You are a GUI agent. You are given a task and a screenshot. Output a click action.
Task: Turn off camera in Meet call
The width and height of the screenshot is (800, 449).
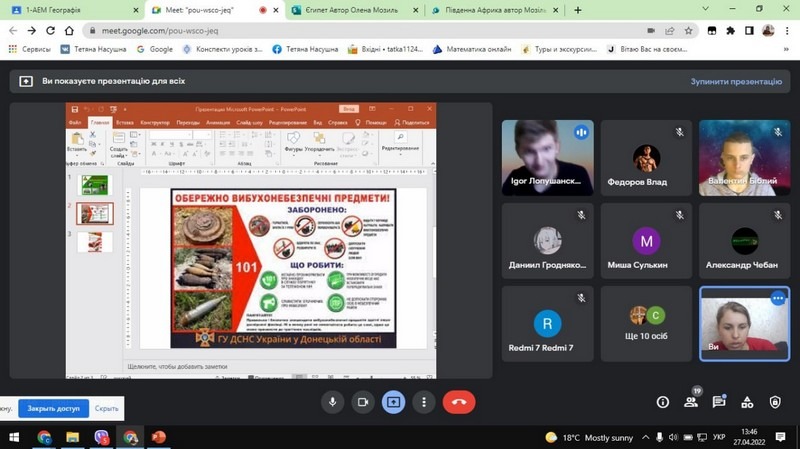[363, 402]
